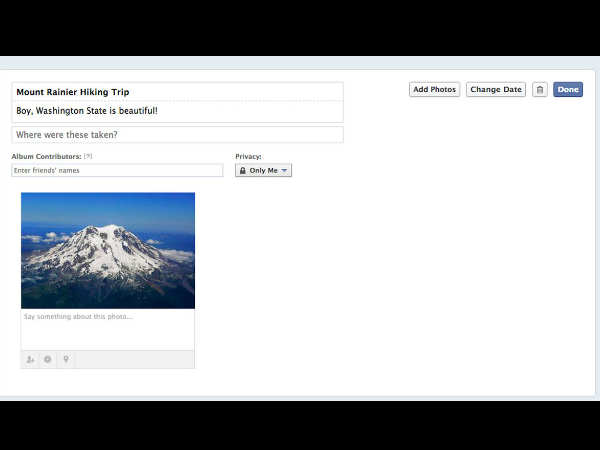The width and height of the screenshot is (600, 450).
Task: Delete the album with the trash icon
Action: (x=540, y=90)
